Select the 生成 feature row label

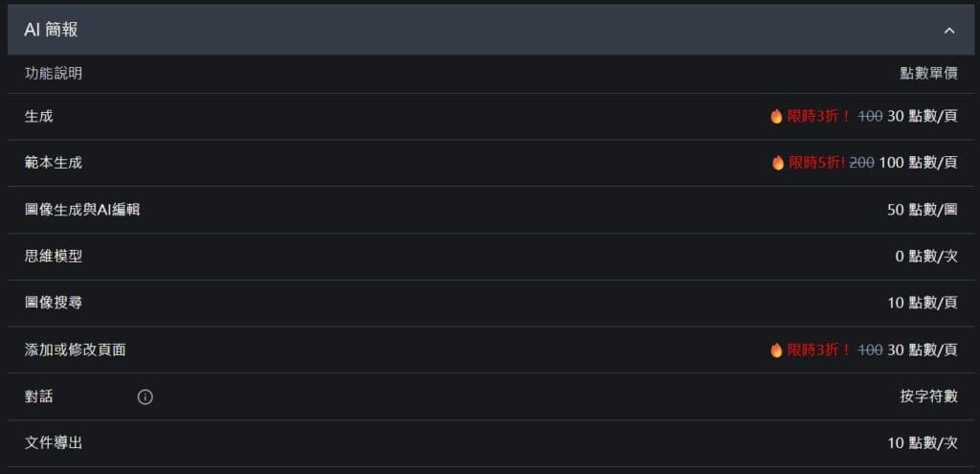tap(39, 116)
